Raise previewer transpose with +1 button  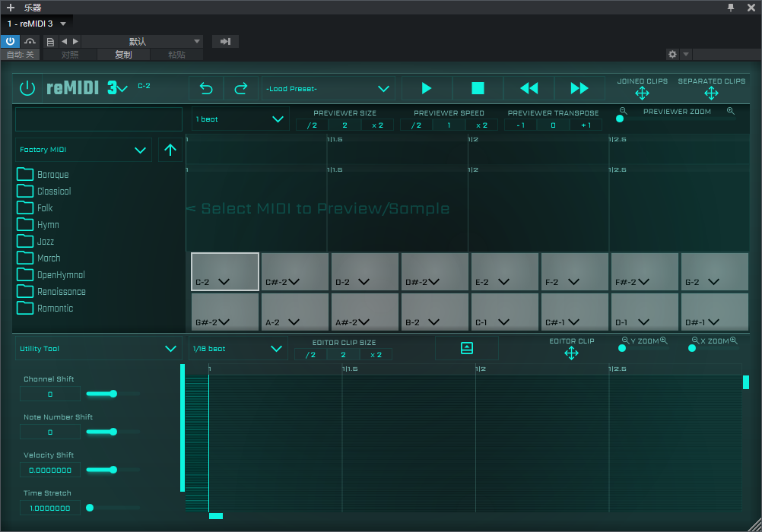click(x=586, y=125)
